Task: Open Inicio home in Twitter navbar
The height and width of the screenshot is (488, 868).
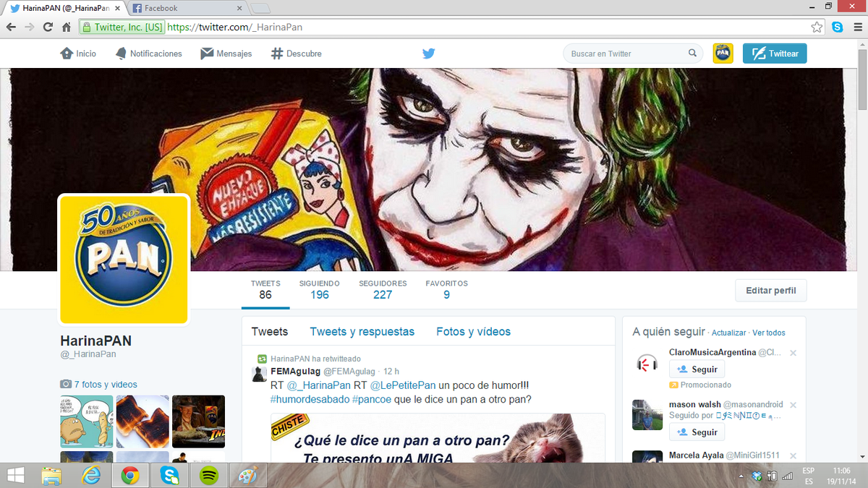Action: pos(78,53)
